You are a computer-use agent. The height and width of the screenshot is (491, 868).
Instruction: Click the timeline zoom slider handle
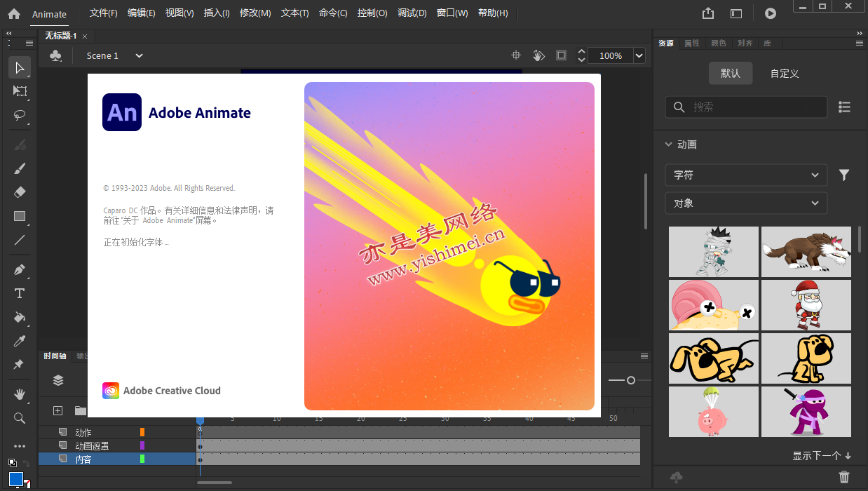pyautogui.click(x=631, y=380)
